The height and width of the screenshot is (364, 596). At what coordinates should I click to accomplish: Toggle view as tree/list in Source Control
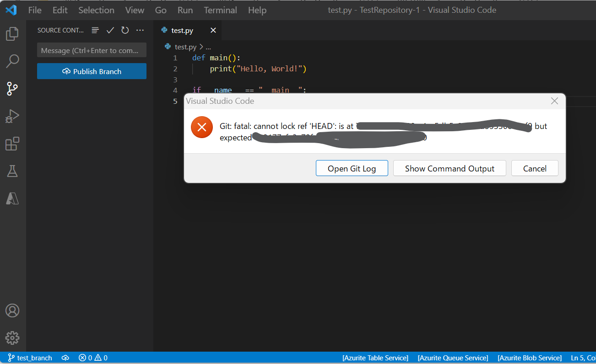pyautogui.click(x=95, y=30)
